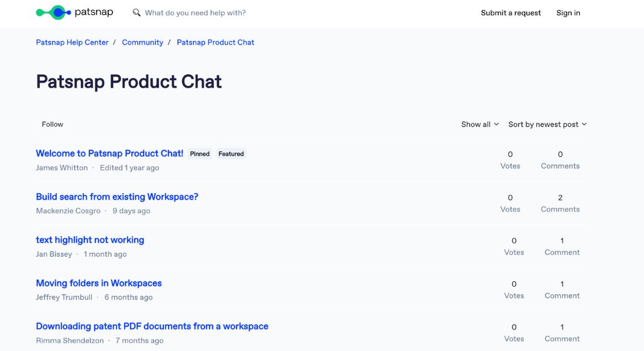Toggle the Follow button

pyautogui.click(x=52, y=125)
